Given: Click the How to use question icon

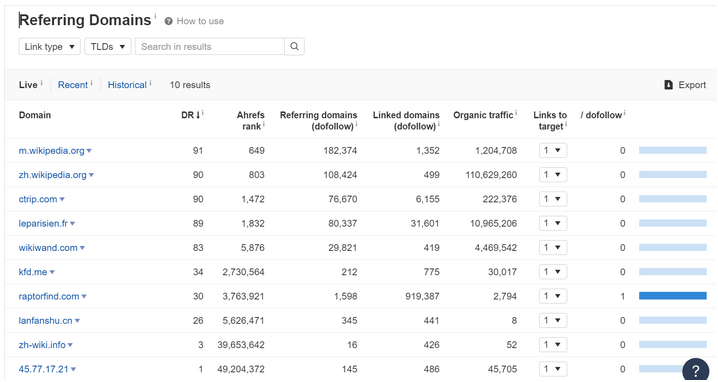Looking at the screenshot, I should coord(169,21).
